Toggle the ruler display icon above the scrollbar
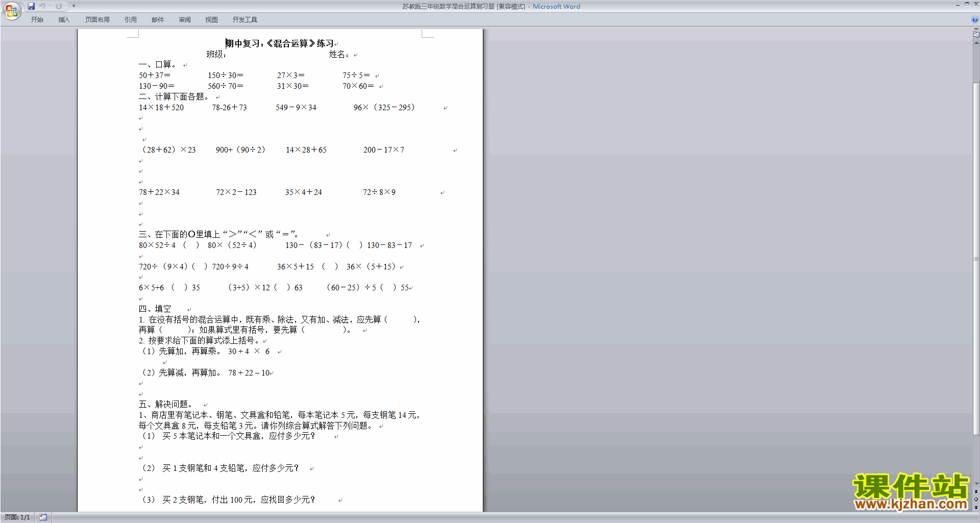Screen dimensions: 980x523 pyautogui.click(x=976, y=34)
